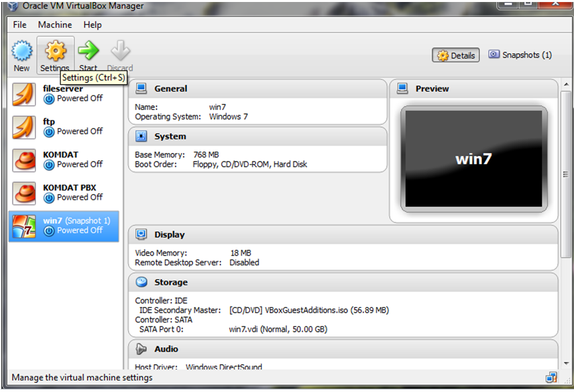
Task: Click the General section monitor icon
Action: tap(141, 89)
